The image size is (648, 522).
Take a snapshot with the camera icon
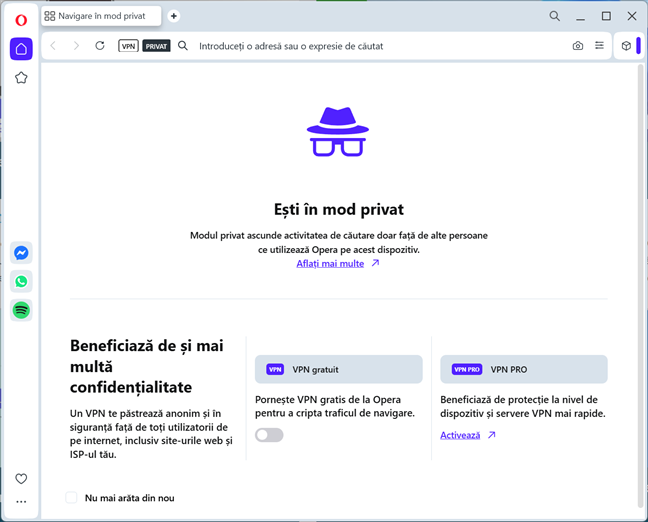point(578,46)
